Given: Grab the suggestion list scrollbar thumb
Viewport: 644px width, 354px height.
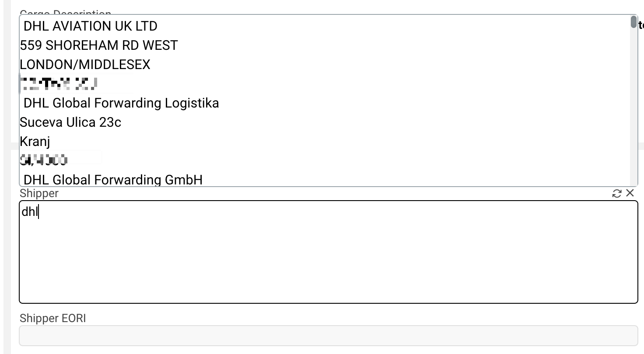Looking at the screenshot, I should pos(633,22).
